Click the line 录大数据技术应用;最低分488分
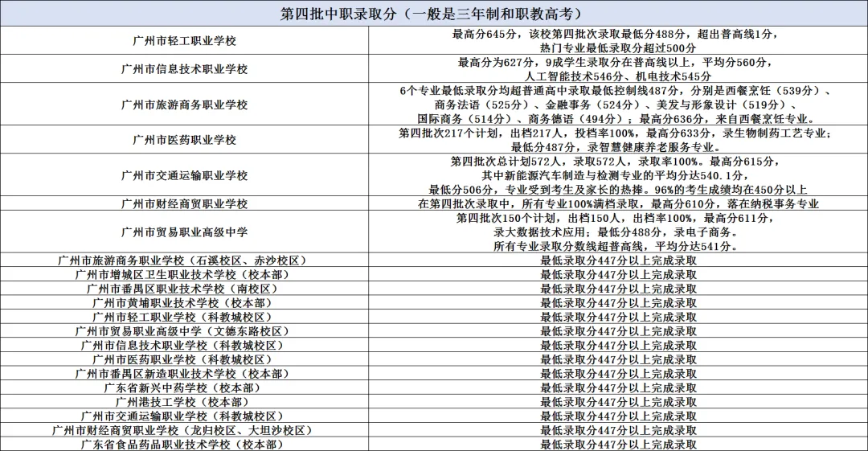 [x=616, y=232]
